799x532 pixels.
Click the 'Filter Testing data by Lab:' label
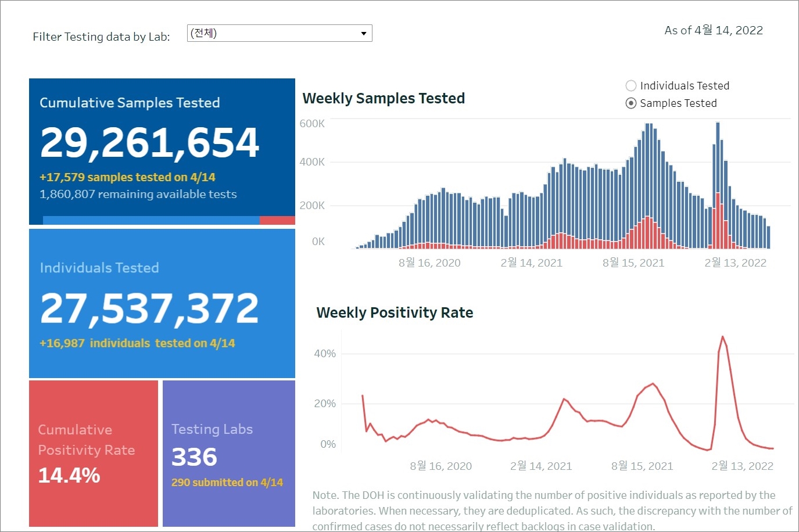point(101,37)
